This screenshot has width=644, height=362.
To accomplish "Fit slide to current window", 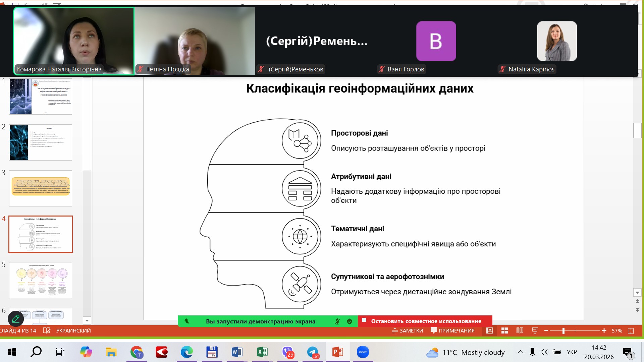I will pos(631,331).
